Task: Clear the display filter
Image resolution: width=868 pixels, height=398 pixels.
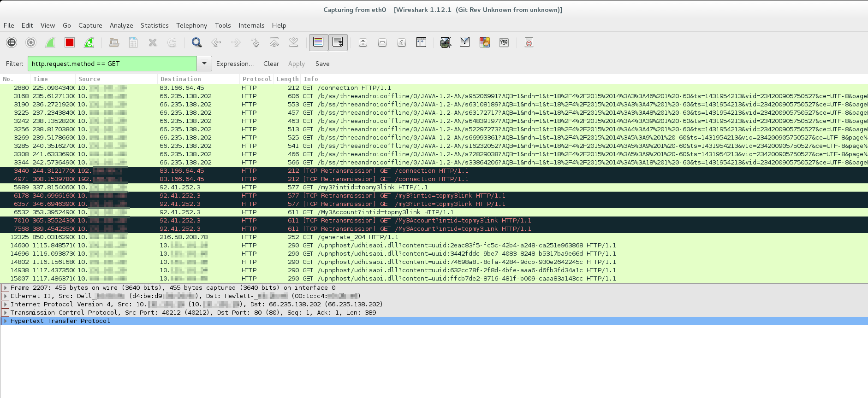Action: pyautogui.click(x=271, y=64)
